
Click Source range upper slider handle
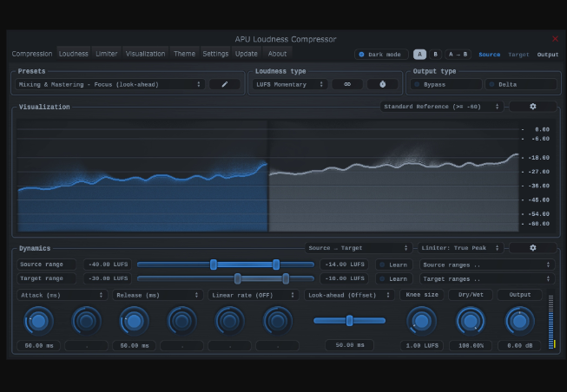click(x=276, y=265)
